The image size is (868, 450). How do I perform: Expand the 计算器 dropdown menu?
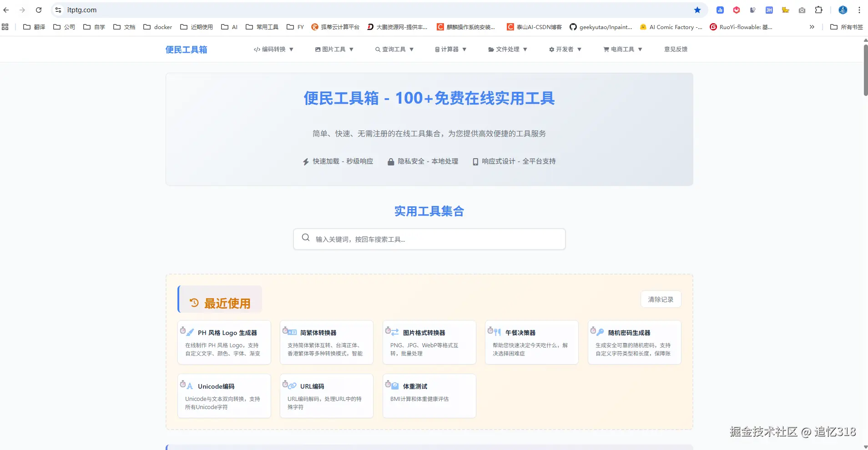tap(451, 49)
